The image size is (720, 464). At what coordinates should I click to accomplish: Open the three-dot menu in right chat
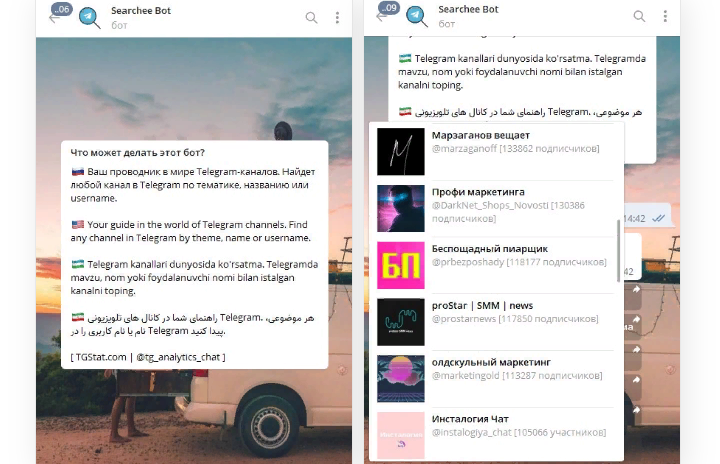(665, 17)
